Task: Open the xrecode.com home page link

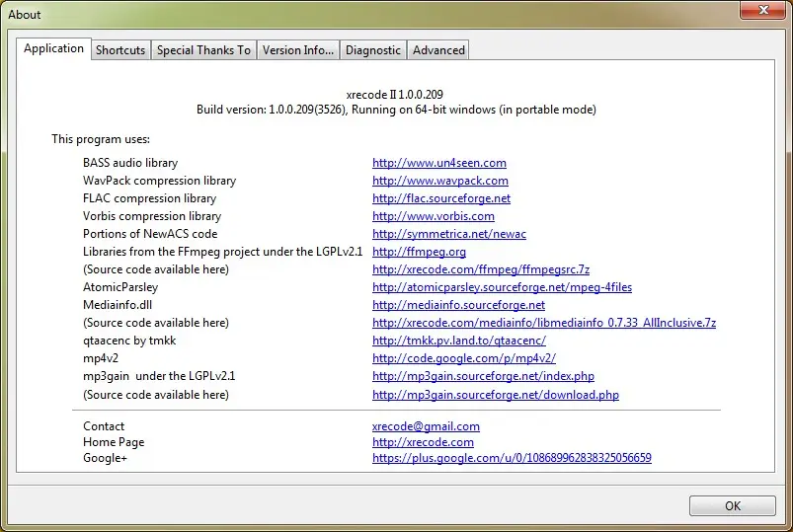Action: (x=423, y=442)
